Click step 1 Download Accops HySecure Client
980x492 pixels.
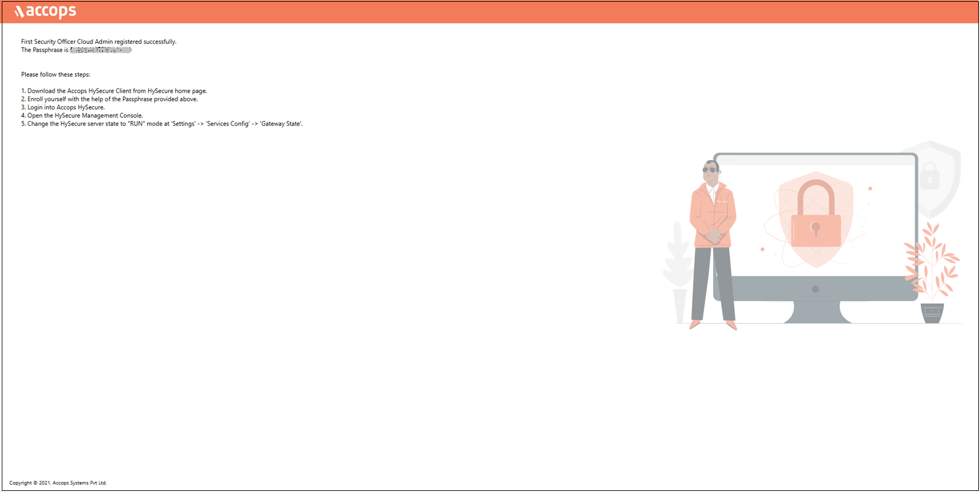click(x=114, y=91)
